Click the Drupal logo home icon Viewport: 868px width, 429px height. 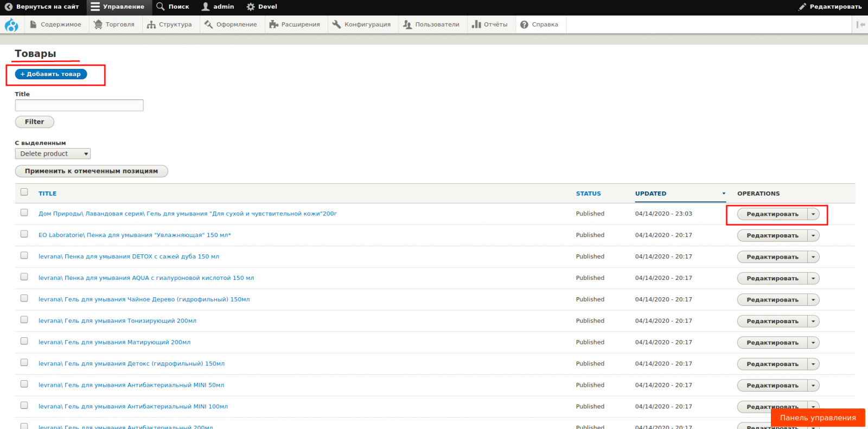[x=11, y=25]
